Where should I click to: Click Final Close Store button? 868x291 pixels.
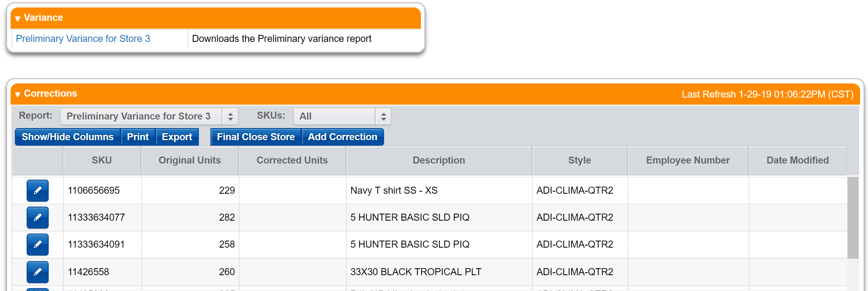(x=256, y=137)
